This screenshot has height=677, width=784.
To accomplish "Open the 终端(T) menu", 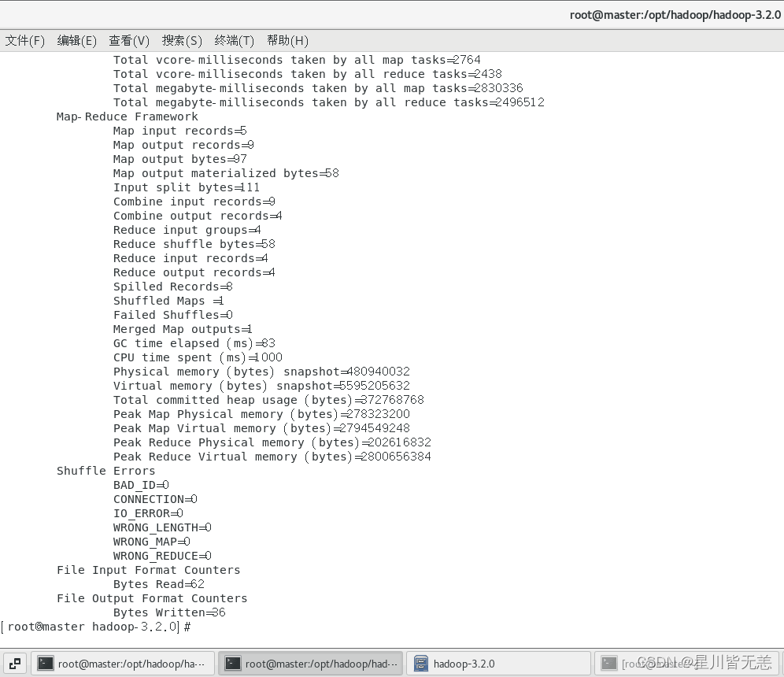I will point(234,40).
